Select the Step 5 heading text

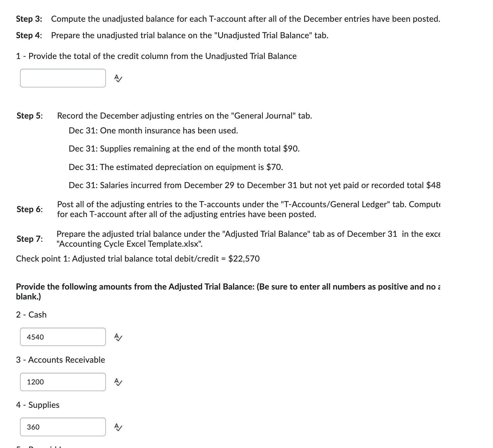tap(29, 116)
